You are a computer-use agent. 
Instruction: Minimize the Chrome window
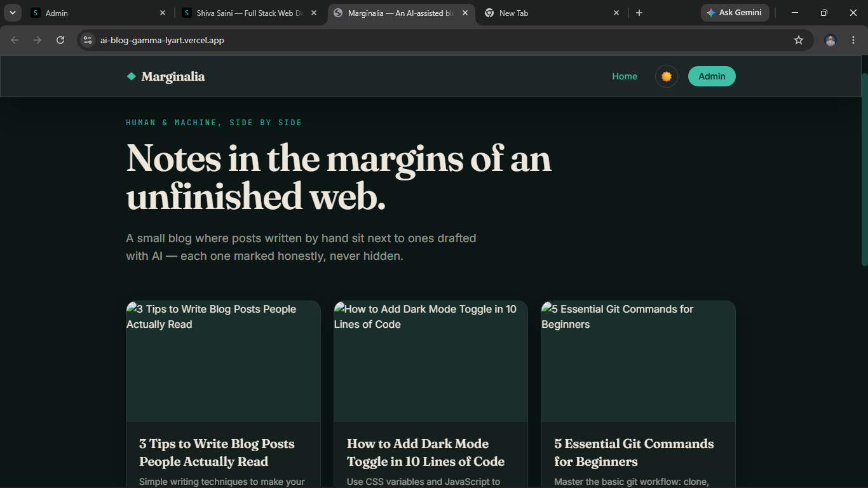coord(795,13)
